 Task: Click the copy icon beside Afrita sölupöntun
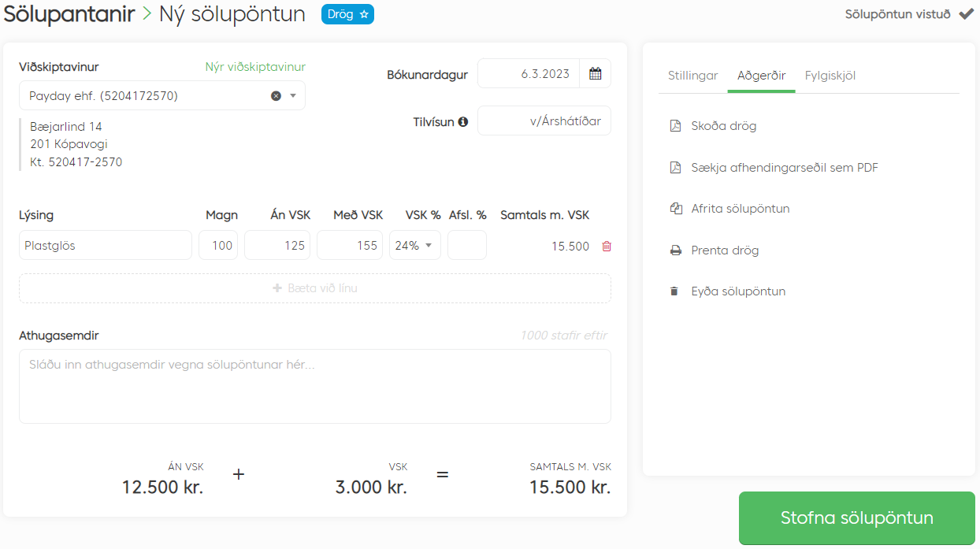click(x=675, y=209)
